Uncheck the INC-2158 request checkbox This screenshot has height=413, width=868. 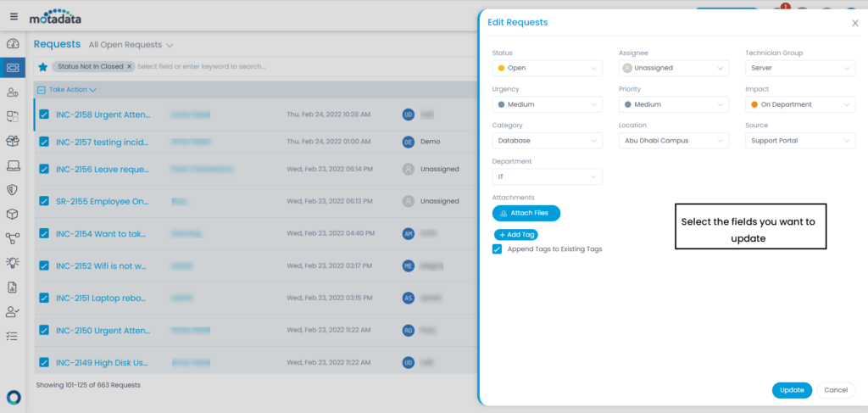[44, 114]
